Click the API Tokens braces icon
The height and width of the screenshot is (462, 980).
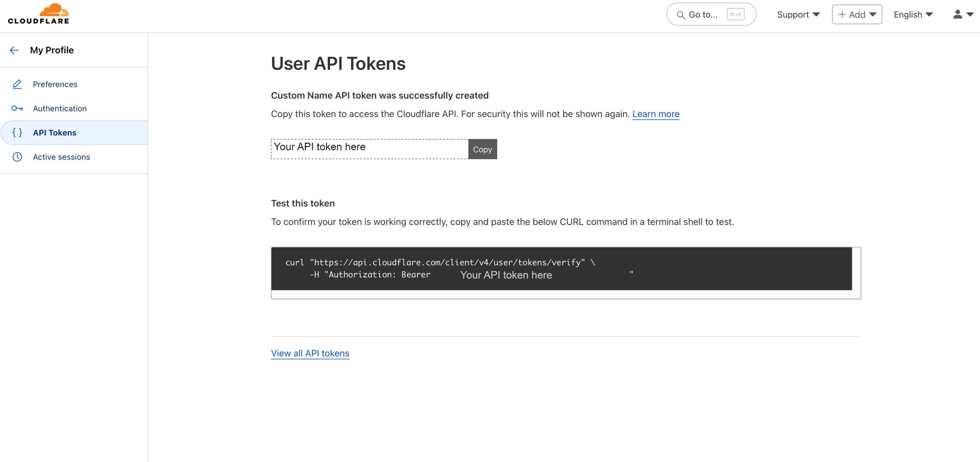click(17, 133)
